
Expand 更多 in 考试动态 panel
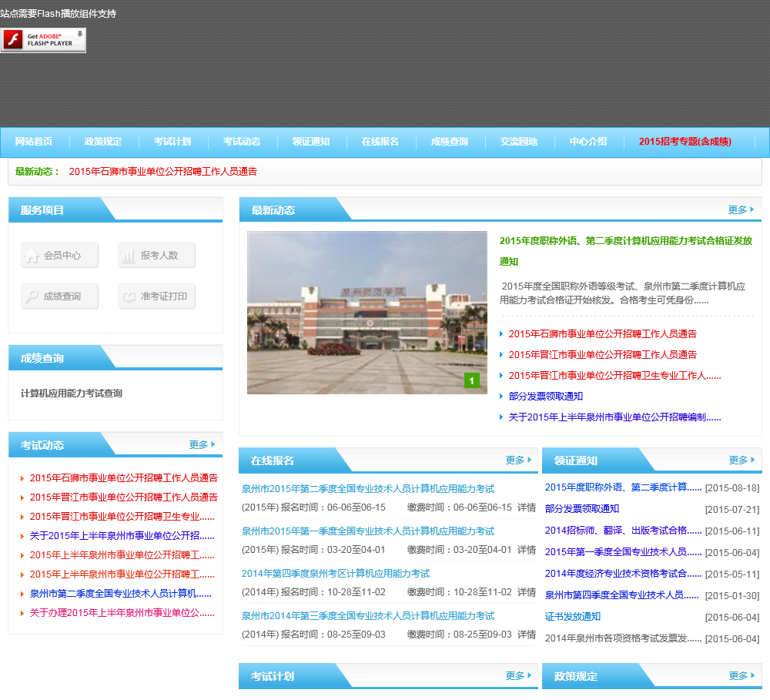[x=202, y=444]
